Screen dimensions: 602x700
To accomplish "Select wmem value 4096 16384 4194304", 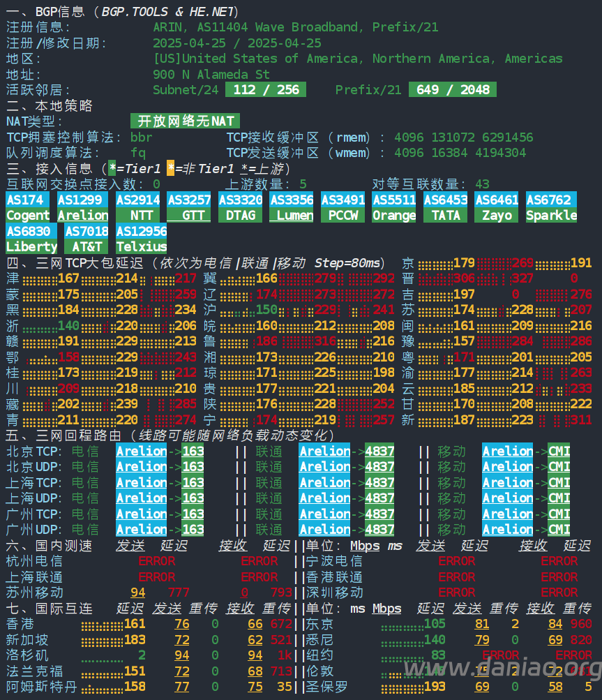I will 460,153.
